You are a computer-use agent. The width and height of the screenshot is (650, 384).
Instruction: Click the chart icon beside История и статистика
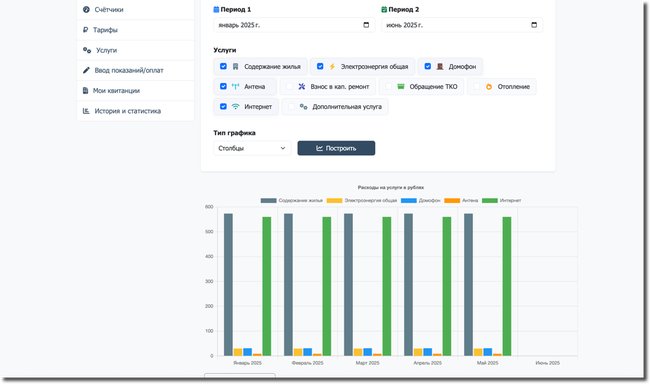click(x=86, y=111)
